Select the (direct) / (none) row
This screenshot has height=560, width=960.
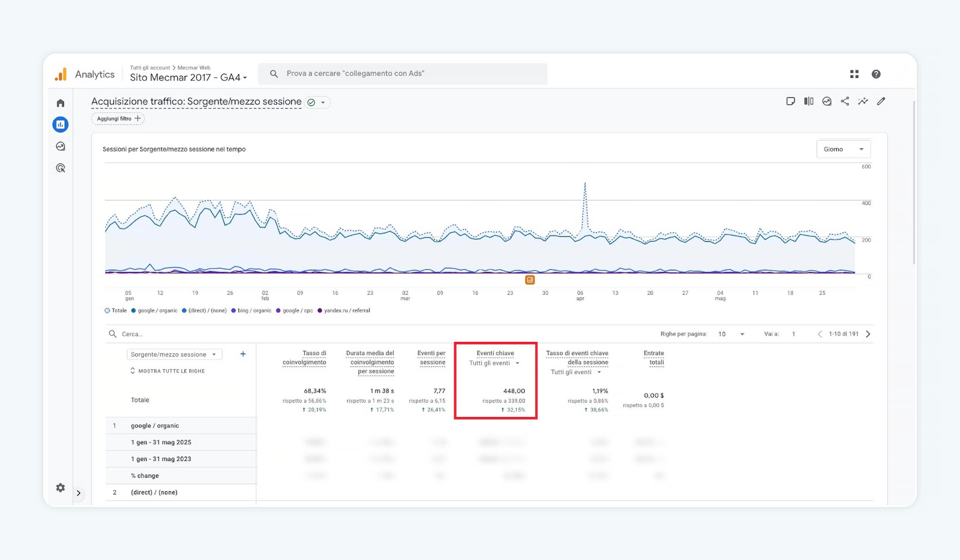coord(181,492)
